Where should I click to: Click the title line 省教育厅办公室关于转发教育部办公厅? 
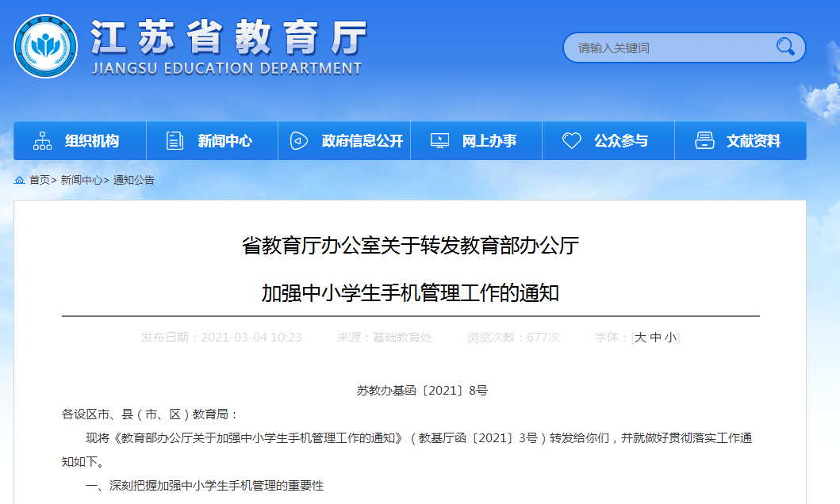pos(410,246)
